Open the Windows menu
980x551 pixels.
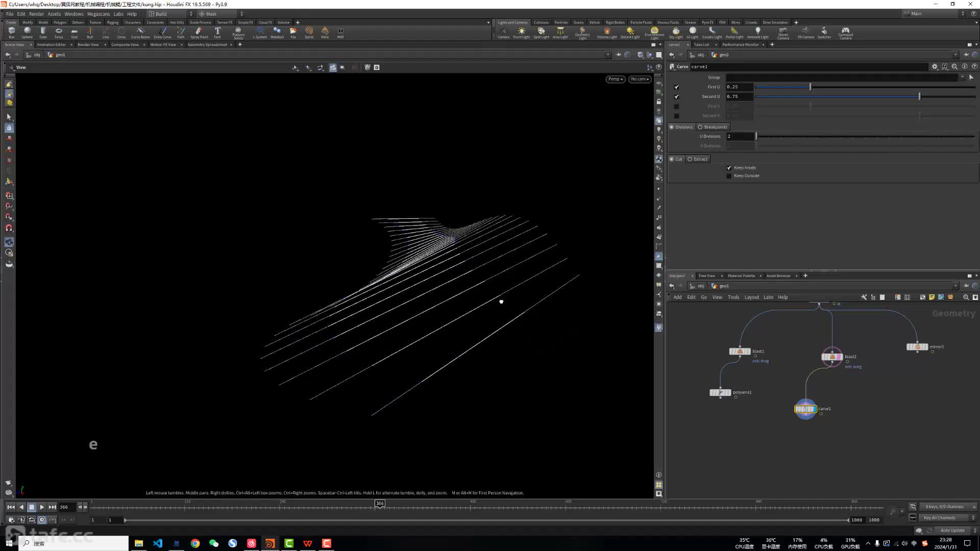[73, 14]
